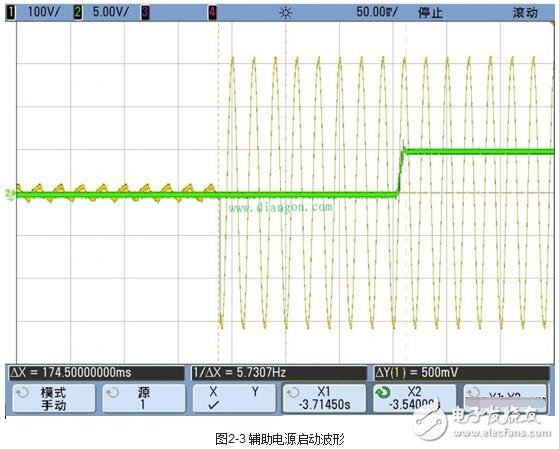Screen dimensions: 559x449
Task: Click the ΔX = 174.5ms readout field
Action: click(x=97, y=373)
